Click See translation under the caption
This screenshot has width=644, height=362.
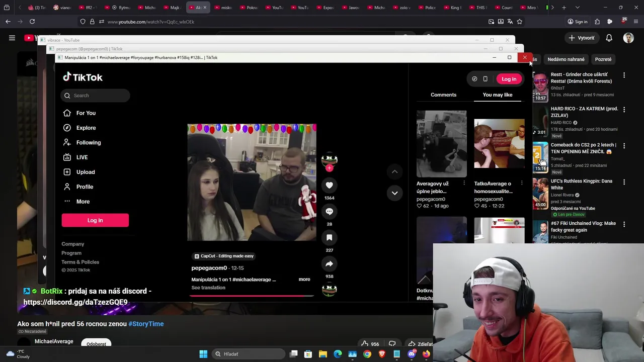[x=208, y=288]
